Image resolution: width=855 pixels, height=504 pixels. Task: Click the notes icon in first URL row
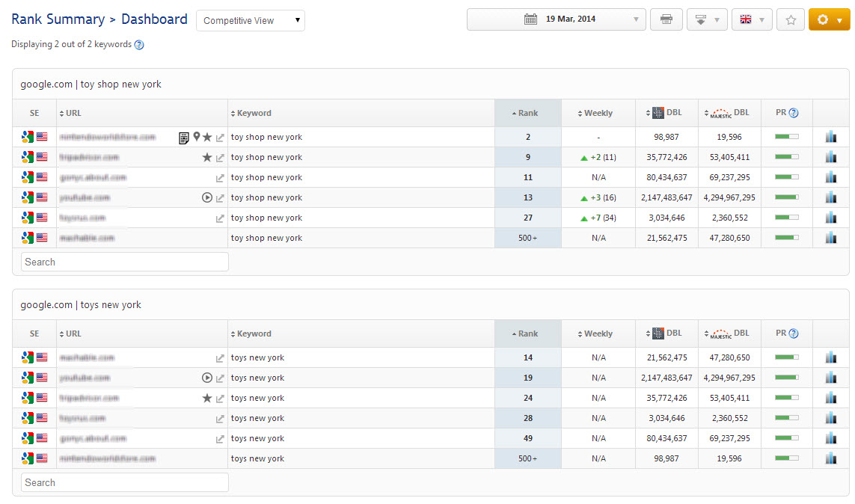point(183,138)
